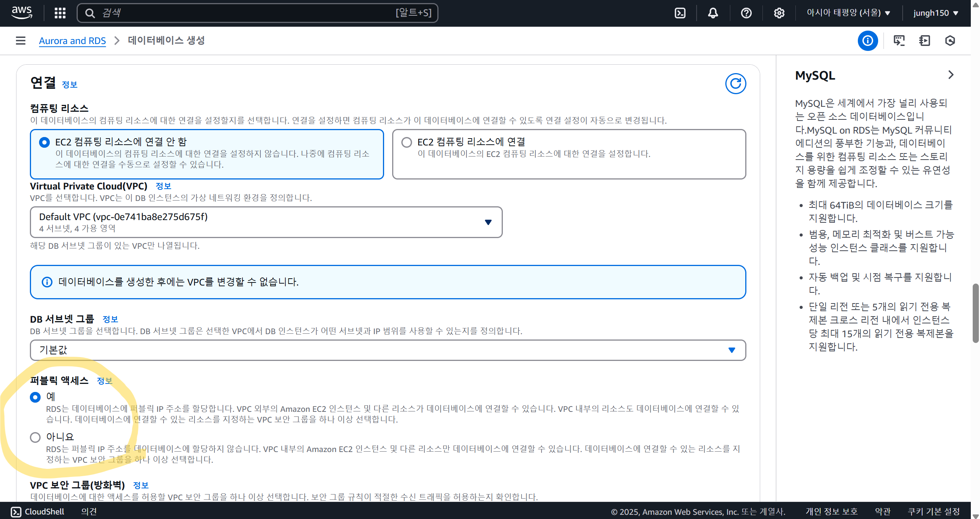Open the jungh150 account menu
The width and height of the screenshot is (980, 519).
click(936, 13)
